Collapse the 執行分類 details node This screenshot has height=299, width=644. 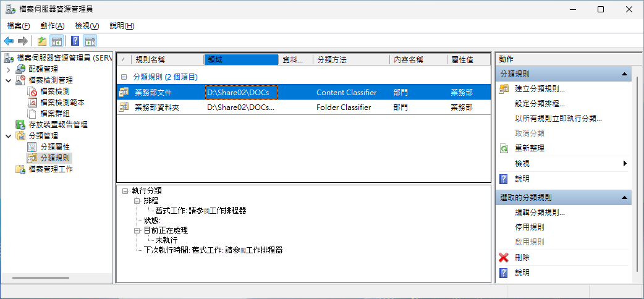tap(125, 191)
